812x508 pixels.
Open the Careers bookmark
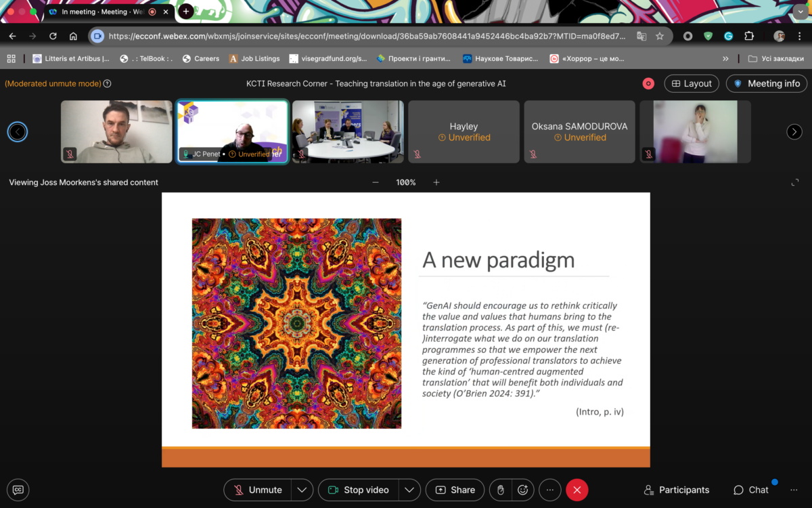[x=200, y=59]
